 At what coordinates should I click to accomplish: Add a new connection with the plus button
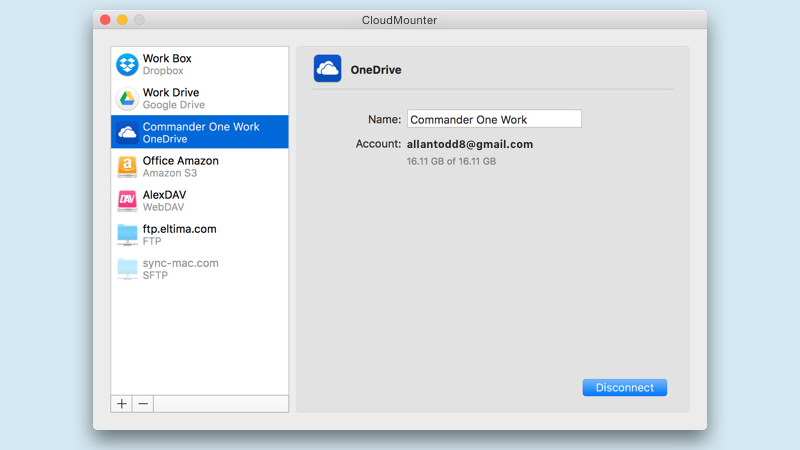click(121, 404)
